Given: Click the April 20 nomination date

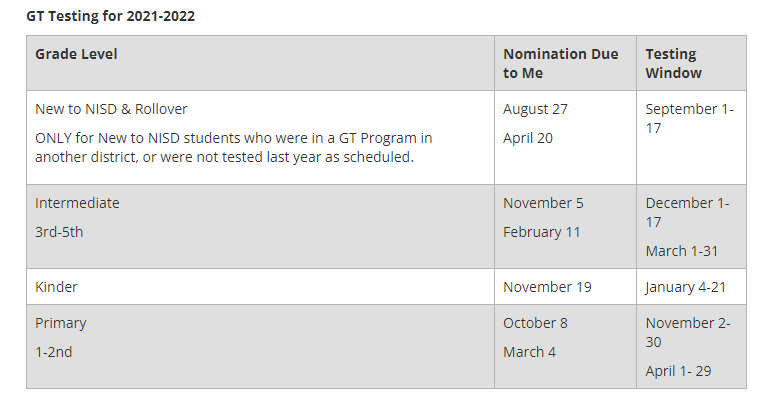Looking at the screenshot, I should pos(527,138).
